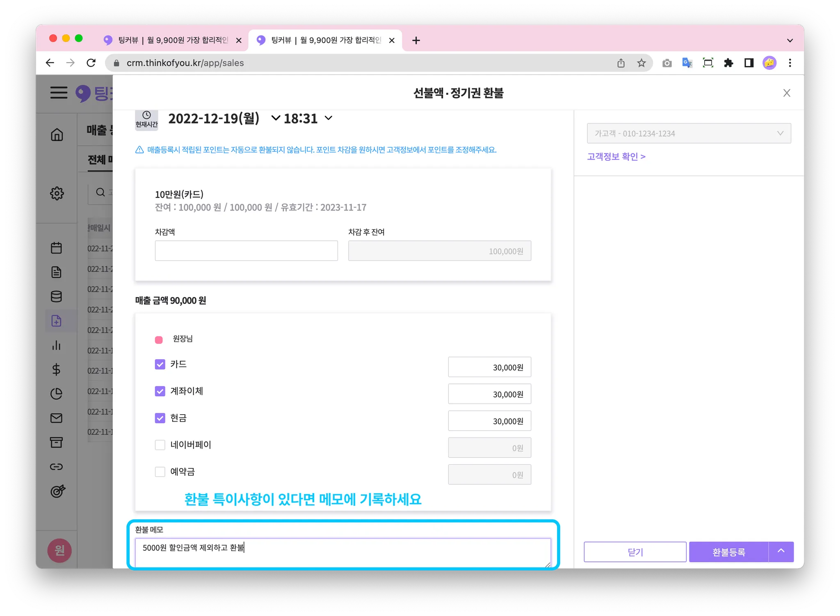
Task: Open the mail envelope sidebar icon
Action: click(57, 418)
